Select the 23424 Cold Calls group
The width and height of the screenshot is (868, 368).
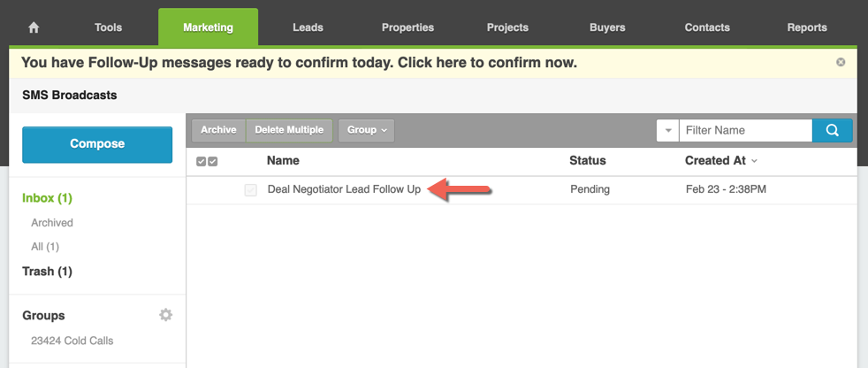click(x=72, y=341)
